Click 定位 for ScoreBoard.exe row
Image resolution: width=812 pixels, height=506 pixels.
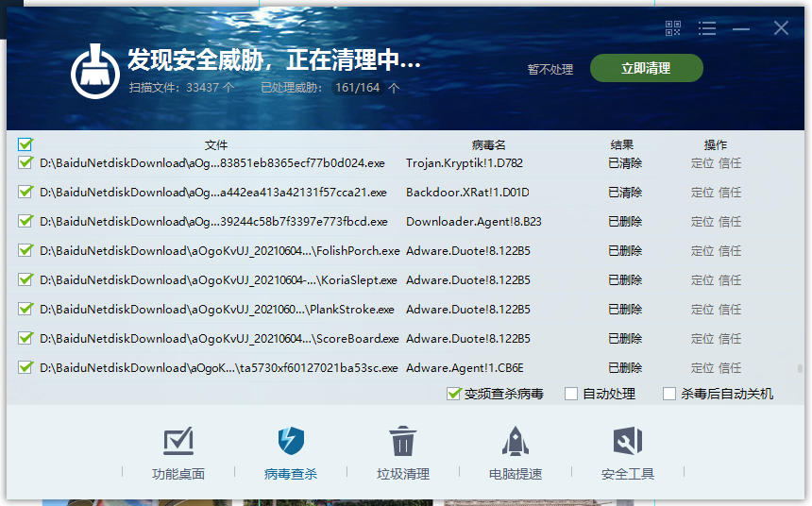[x=702, y=339]
